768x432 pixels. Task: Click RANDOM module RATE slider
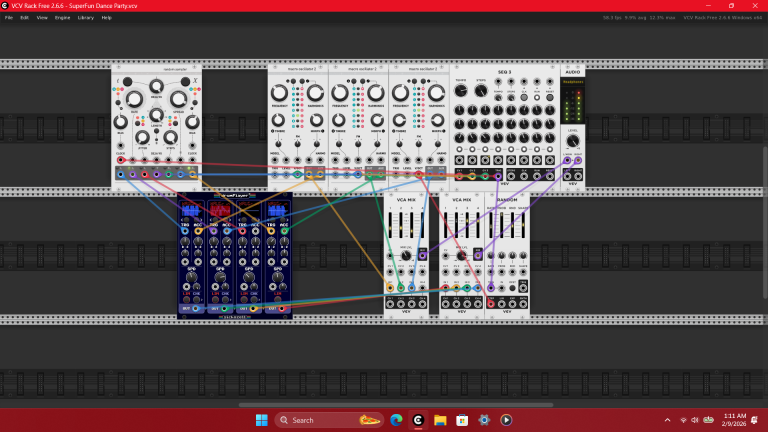click(491, 226)
